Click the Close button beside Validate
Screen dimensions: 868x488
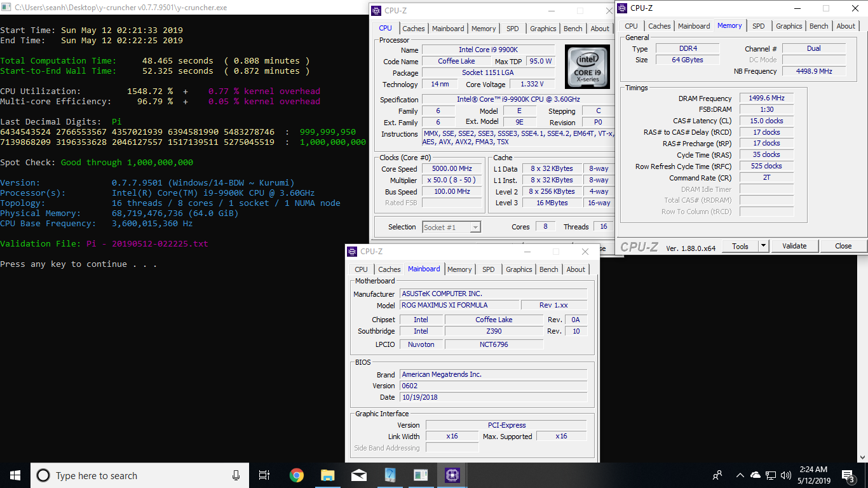click(843, 247)
